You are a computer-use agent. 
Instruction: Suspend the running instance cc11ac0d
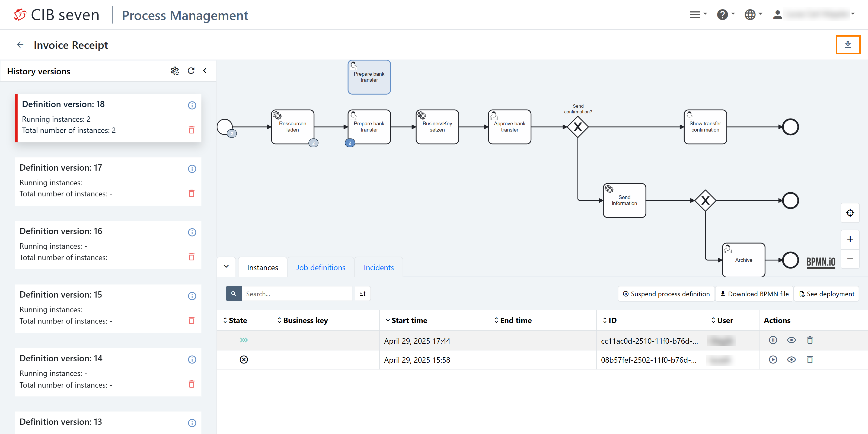coord(773,340)
